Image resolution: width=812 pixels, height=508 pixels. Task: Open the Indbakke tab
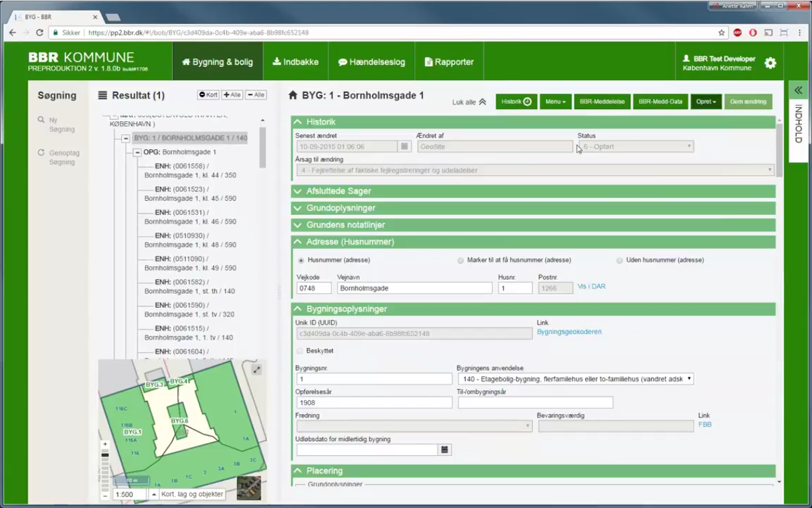click(295, 62)
